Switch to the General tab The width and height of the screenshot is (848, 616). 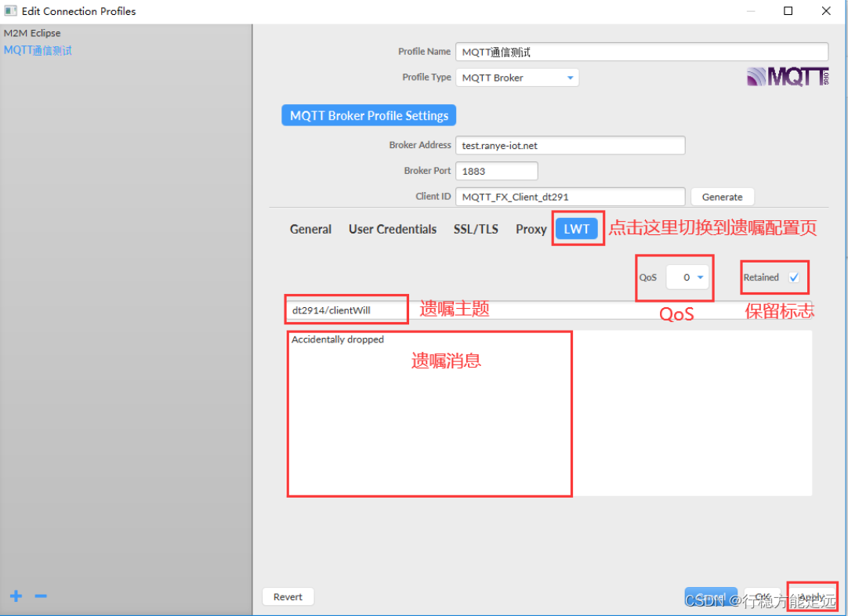pyautogui.click(x=310, y=229)
